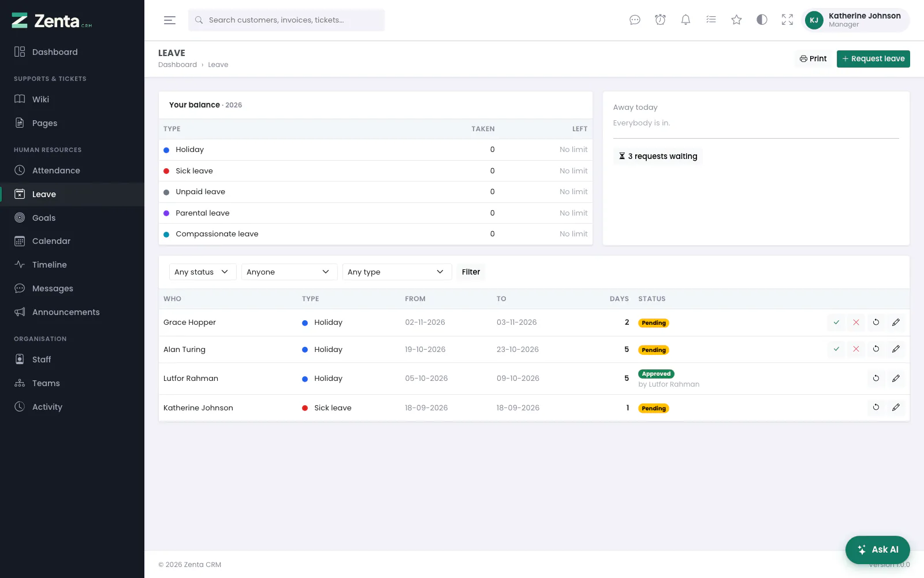Viewport: 924px width, 578px height.
Task: Edit Grace Hopper's leave request
Action: click(x=896, y=323)
